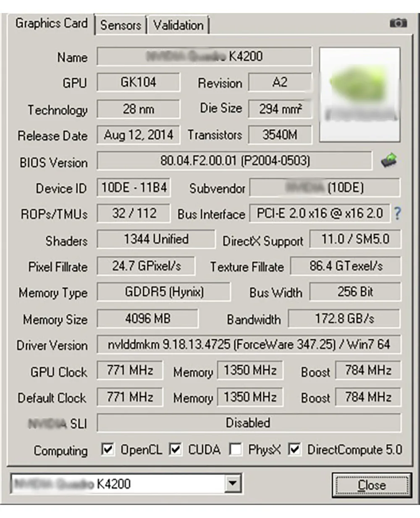Click the BIOS Version field 80.04.F2.00.01

click(x=234, y=161)
